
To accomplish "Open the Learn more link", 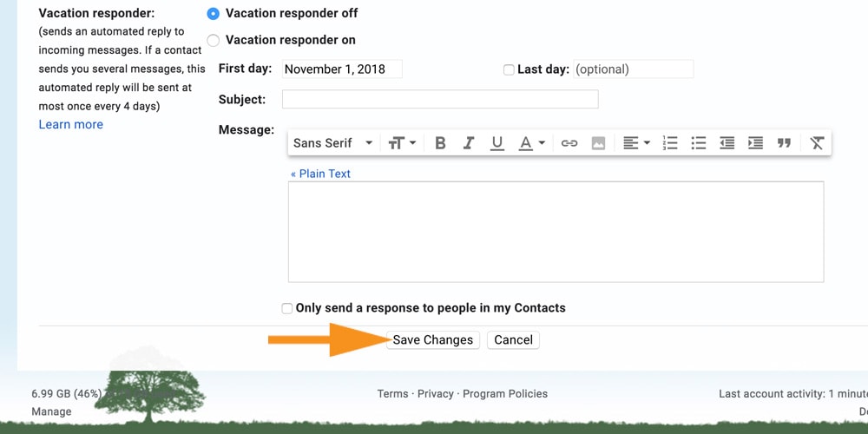I will click(x=70, y=124).
